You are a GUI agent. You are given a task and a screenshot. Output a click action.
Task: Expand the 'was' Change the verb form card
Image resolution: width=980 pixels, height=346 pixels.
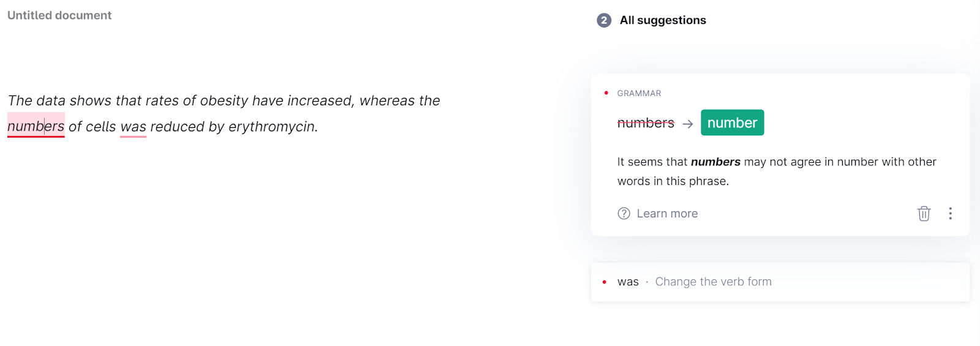coord(780,282)
